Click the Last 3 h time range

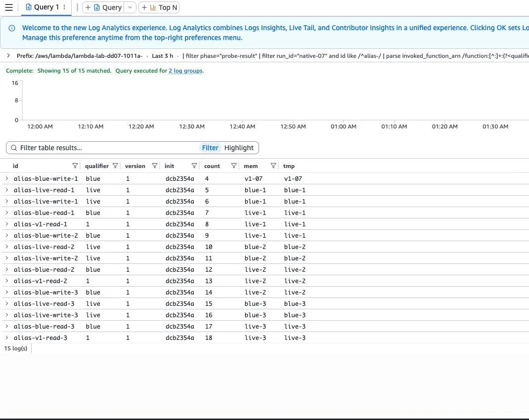[162, 56]
